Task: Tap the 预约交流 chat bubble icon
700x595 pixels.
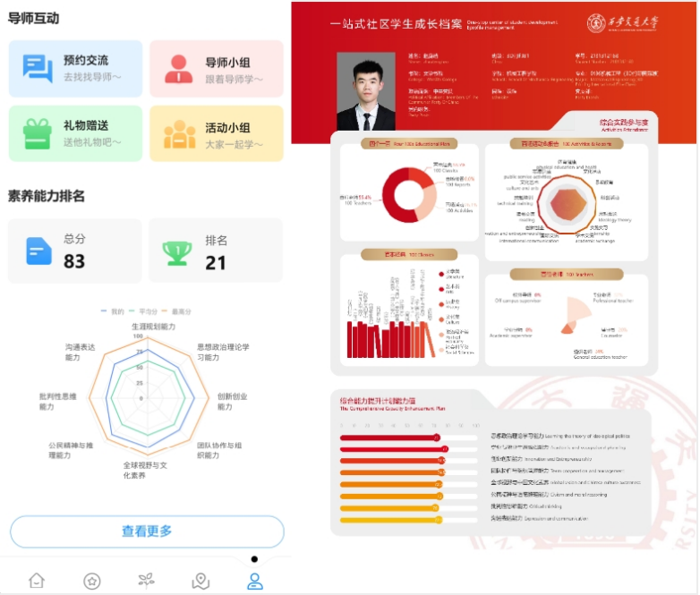Action: [38, 68]
